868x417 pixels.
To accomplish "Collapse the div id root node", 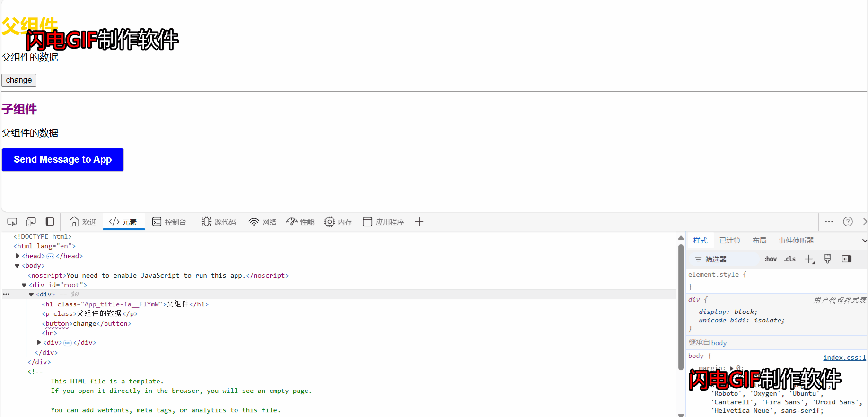I will [24, 285].
